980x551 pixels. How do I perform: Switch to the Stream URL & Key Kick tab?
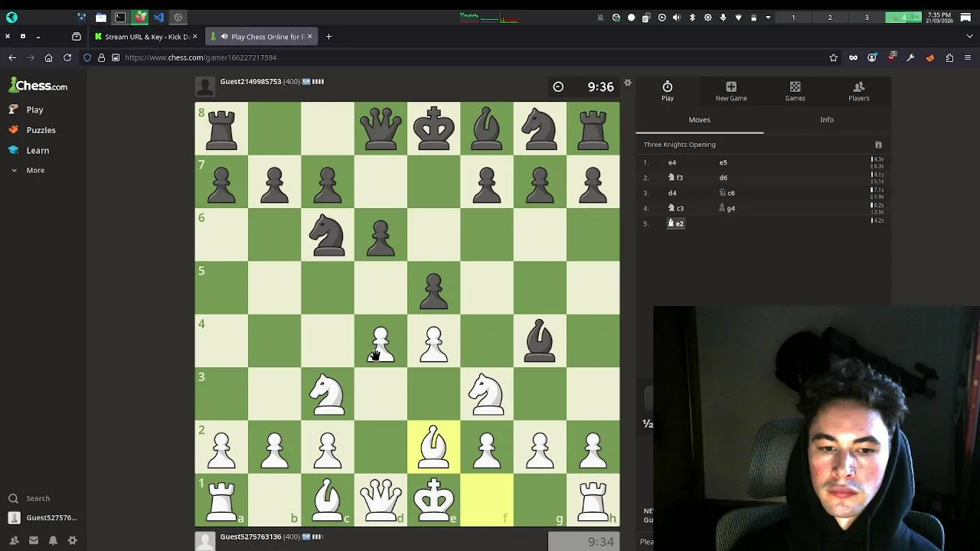pos(145,37)
